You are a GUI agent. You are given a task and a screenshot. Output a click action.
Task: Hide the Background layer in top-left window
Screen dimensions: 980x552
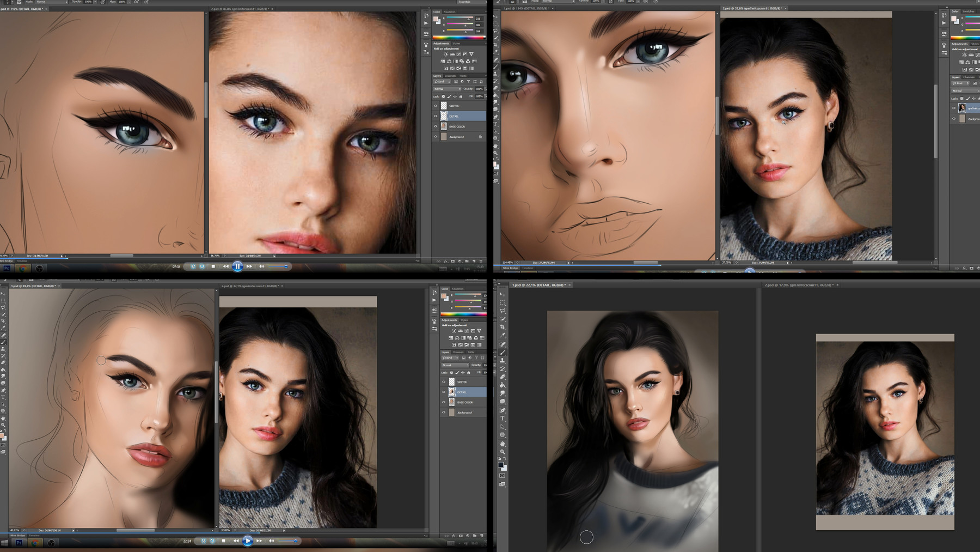click(x=436, y=137)
